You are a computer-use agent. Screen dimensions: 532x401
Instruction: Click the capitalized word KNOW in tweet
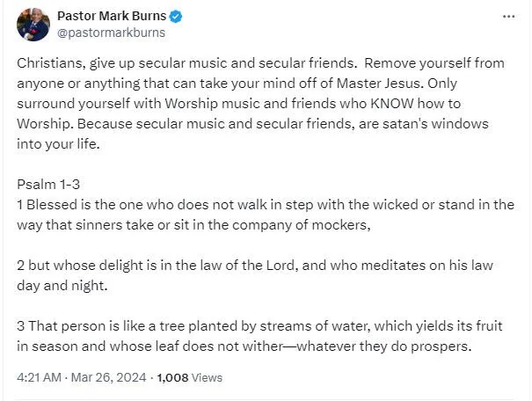click(x=392, y=104)
